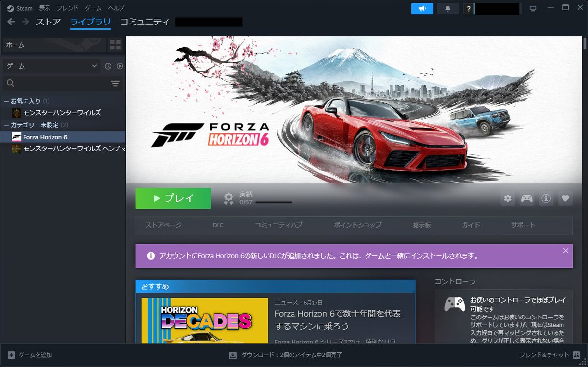
Task: Toggle the ready-to-play filter icon
Action: click(120, 66)
